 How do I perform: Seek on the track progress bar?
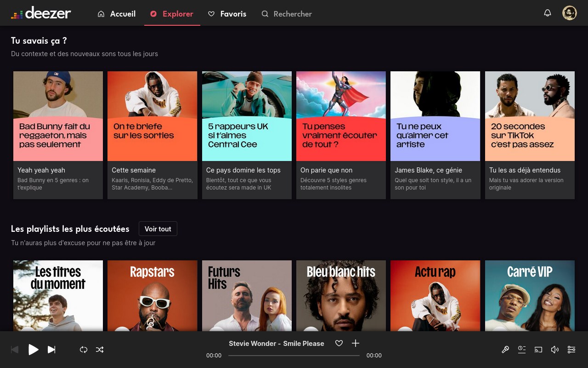(294, 356)
